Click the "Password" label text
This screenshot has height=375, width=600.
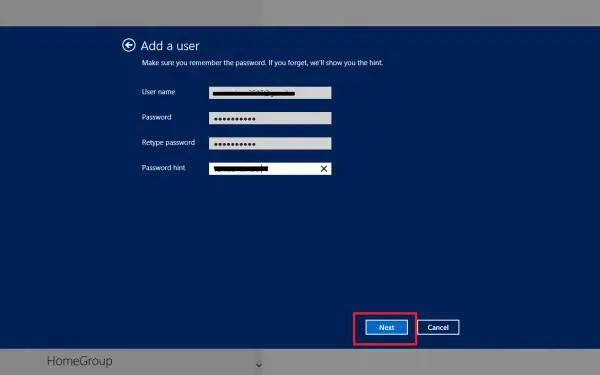[157, 117]
